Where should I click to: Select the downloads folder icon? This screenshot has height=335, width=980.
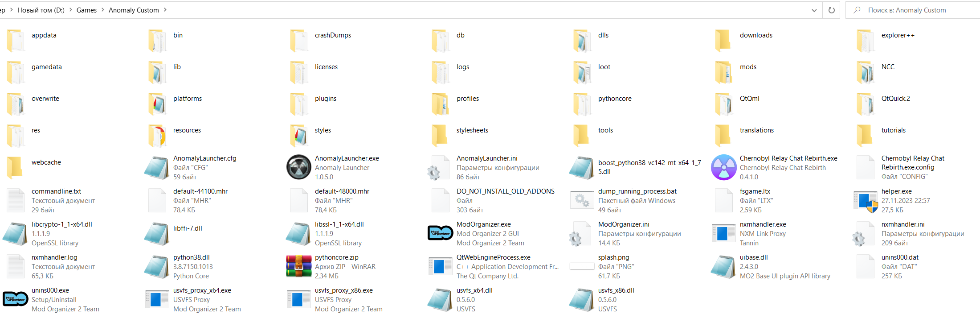point(723,41)
